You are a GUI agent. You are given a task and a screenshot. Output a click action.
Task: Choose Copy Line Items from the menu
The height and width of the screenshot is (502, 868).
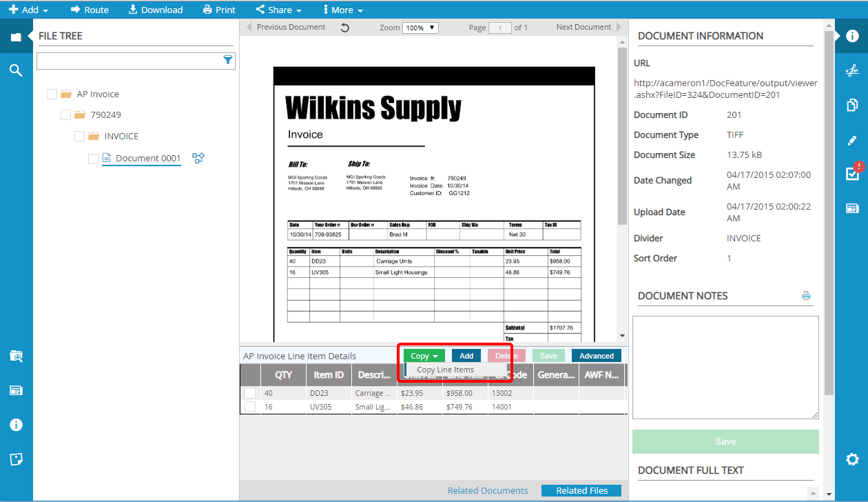tap(446, 370)
